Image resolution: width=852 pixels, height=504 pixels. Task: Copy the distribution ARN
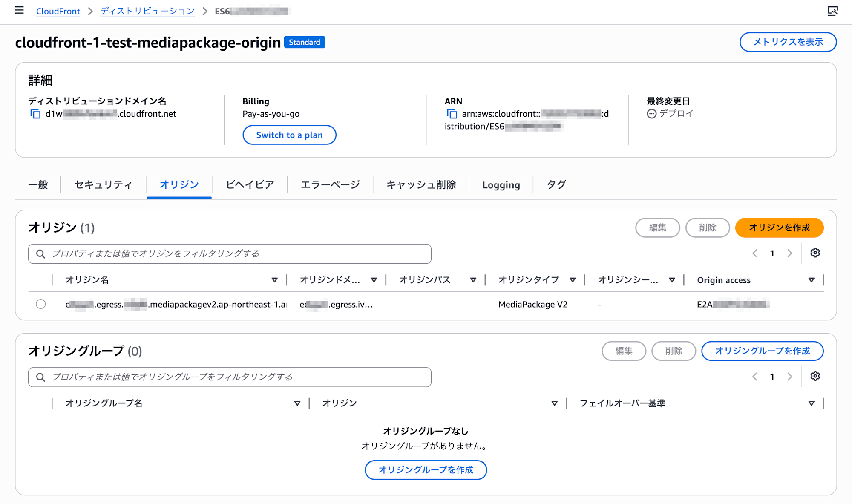click(452, 114)
